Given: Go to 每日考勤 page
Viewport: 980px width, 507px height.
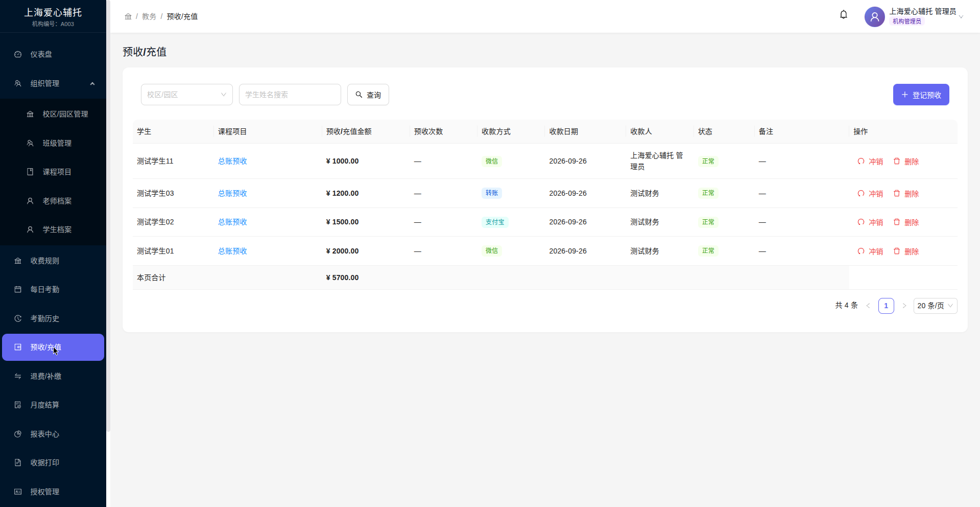Looking at the screenshot, I should [x=53, y=289].
